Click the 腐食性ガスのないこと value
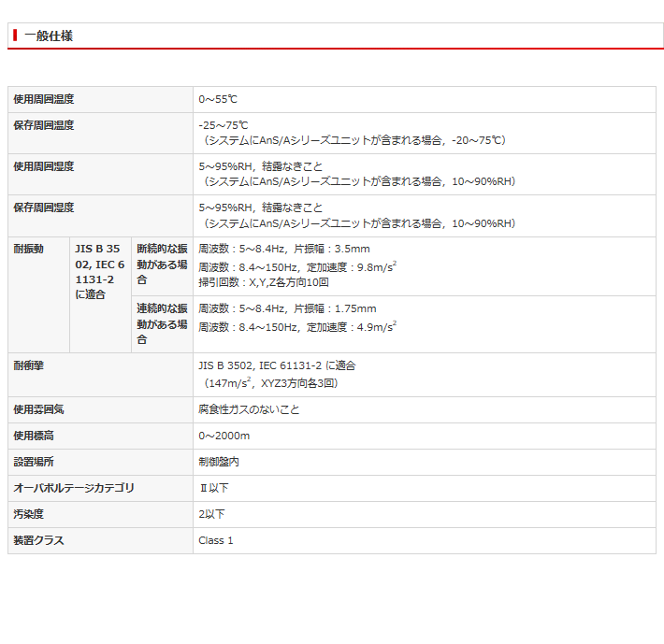This screenshot has width=664, height=644. pos(249,409)
